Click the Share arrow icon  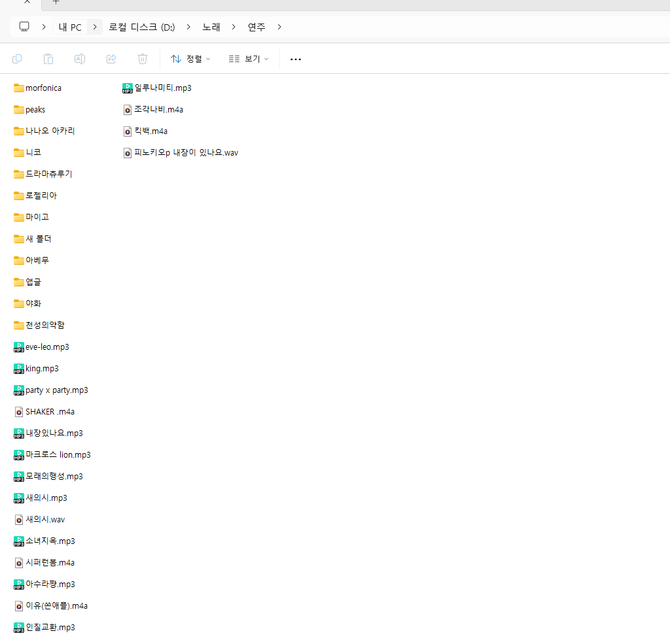(x=111, y=59)
